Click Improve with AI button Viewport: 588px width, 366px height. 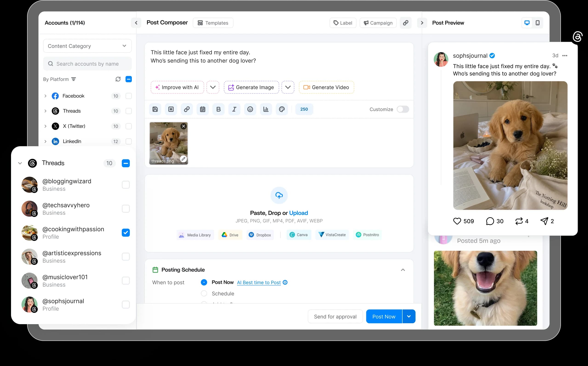[x=177, y=87]
